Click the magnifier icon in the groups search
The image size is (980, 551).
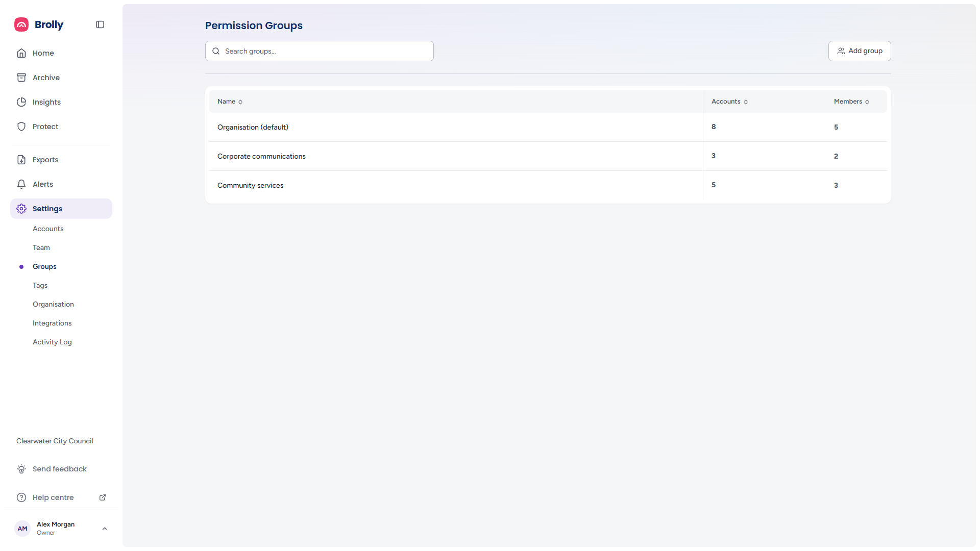point(216,51)
